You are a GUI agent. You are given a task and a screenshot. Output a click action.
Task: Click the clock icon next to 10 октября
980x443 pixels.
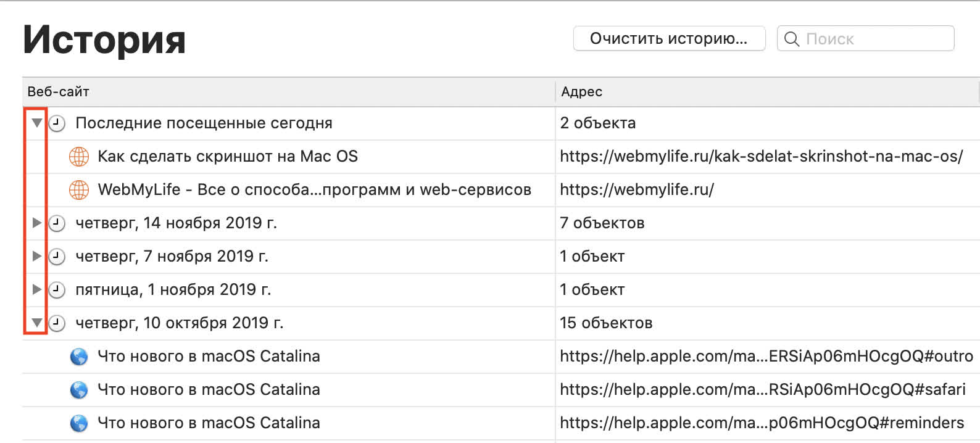57,323
